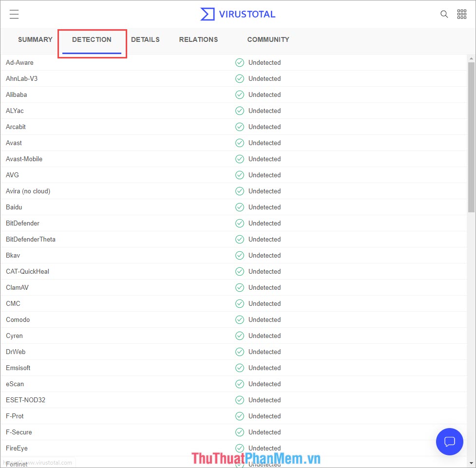
Task: Select the highlighted Detection tab
Action: tap(92, 40)
